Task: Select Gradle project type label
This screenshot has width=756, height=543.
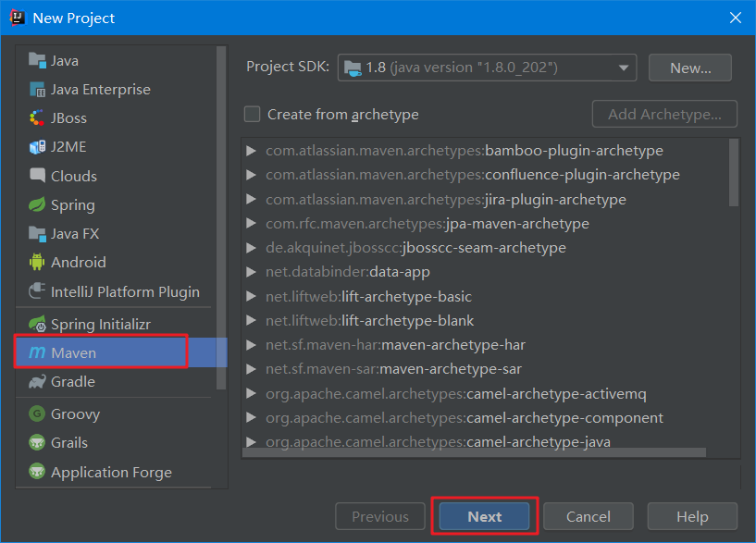Action: pyautogui.click(x=73, y=382)
